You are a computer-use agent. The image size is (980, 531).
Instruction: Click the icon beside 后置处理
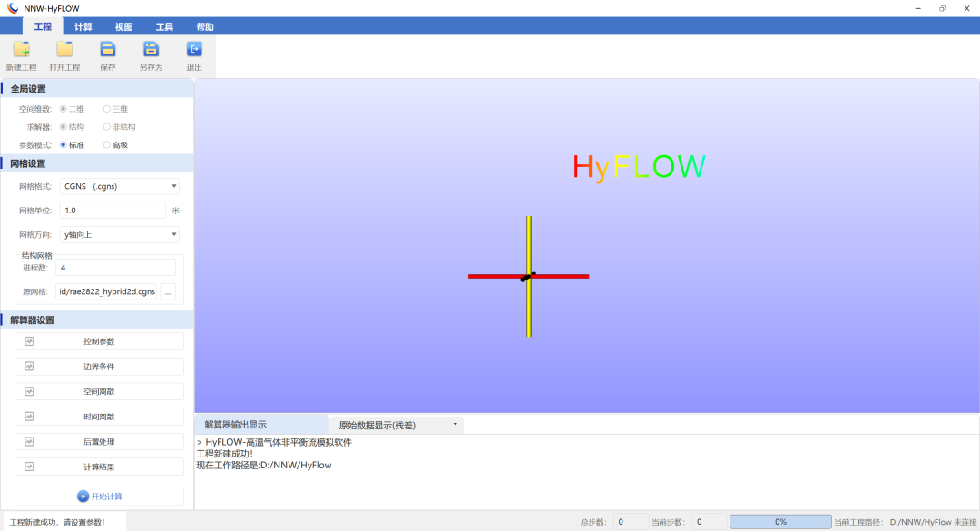point(29,441)
